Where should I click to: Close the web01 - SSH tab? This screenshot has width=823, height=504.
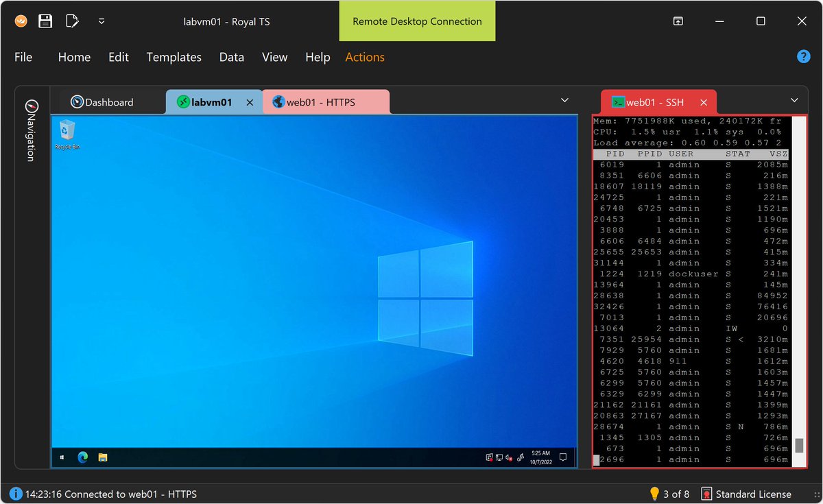click(x=703, y=103)
